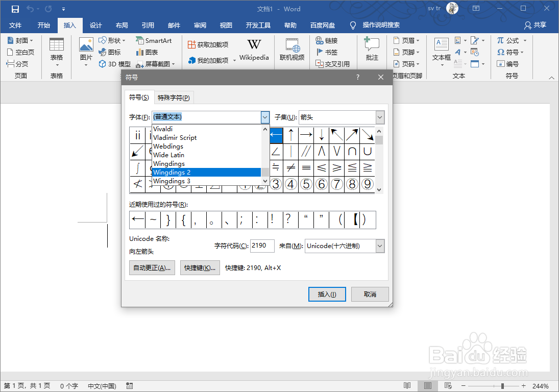Switch to the Design tab
The height and width of the screenshot is (392, 559).
(x=95, y=26)
